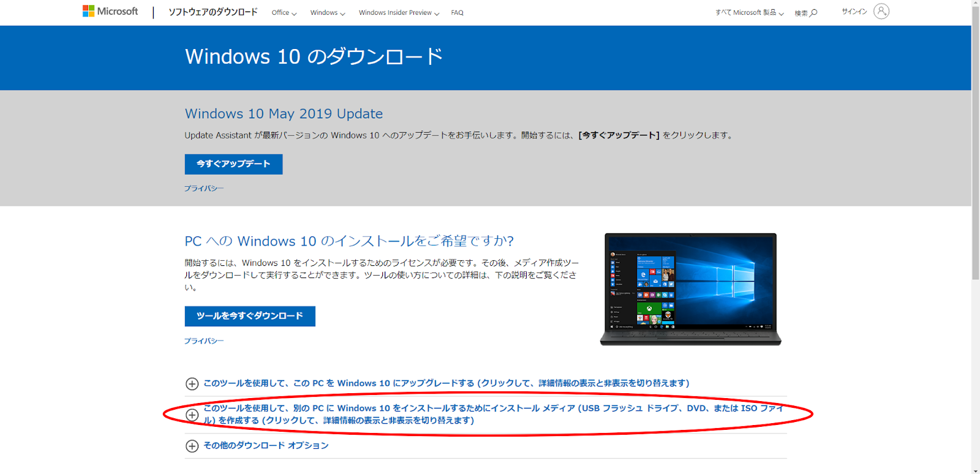Viewport: 980px width, 474px height.
Task: Open the search magnifier icon
Action: 813,12
